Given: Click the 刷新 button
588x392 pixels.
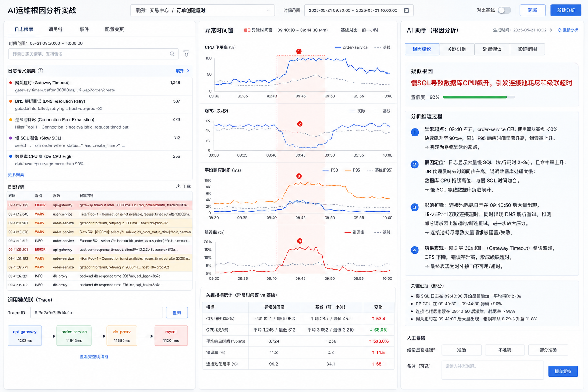Looking at the screenshot, I should pos(532,10).
